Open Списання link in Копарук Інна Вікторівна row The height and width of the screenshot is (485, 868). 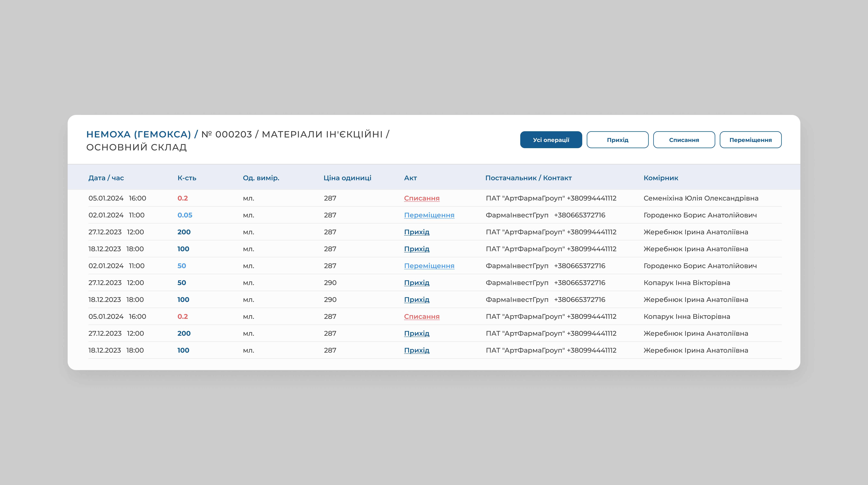click(422, 317)
